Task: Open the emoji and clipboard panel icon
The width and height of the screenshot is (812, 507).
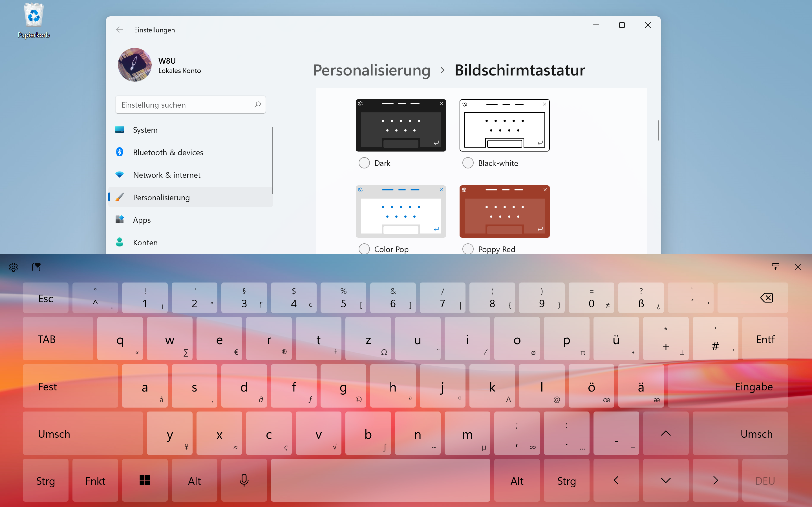Action: coord(36,267)
